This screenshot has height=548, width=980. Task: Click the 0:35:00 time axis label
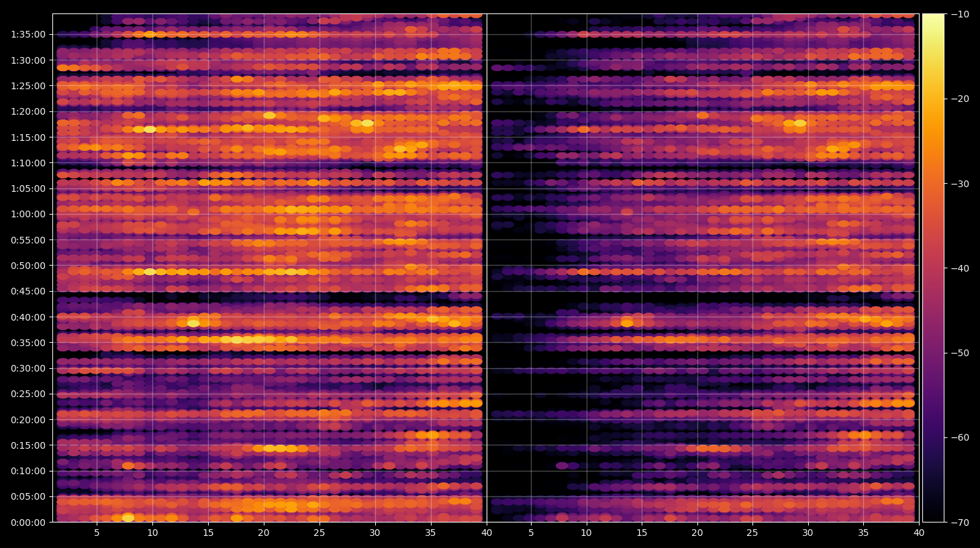coord(28,343)
